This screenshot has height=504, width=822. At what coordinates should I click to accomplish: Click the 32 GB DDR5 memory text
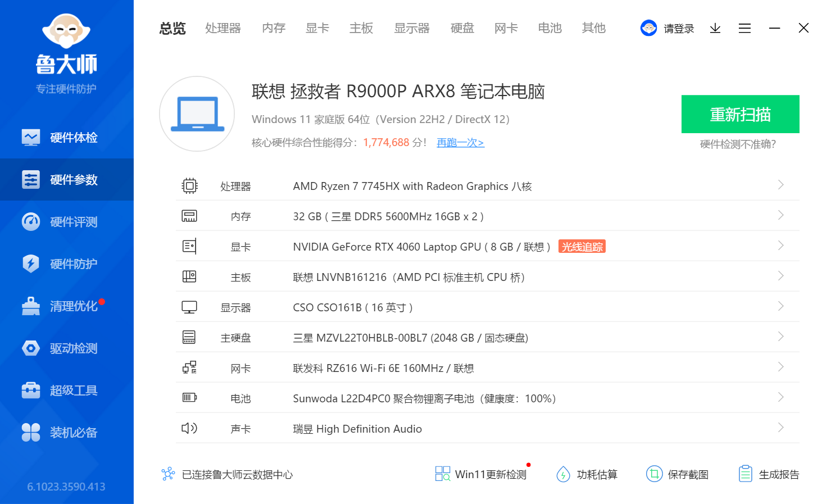388,216
